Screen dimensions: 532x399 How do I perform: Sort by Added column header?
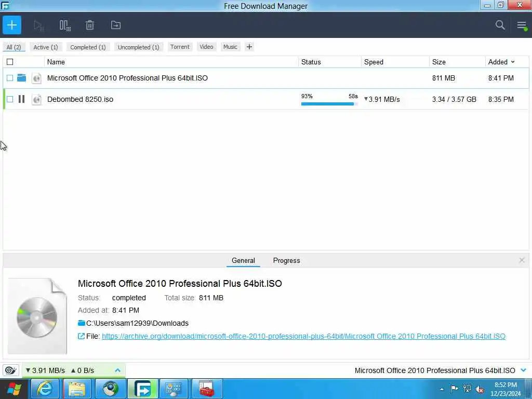click(501, 62)
